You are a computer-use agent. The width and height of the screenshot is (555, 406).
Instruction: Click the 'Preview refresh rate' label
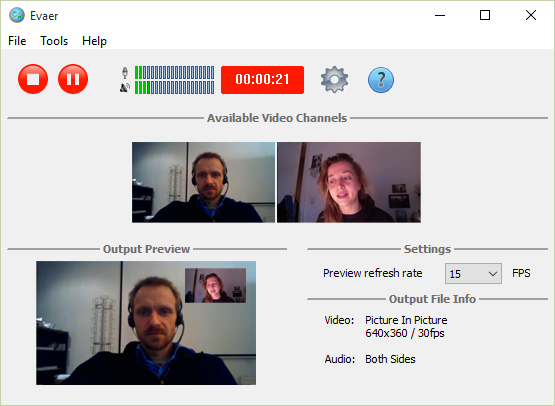(373, 273)
